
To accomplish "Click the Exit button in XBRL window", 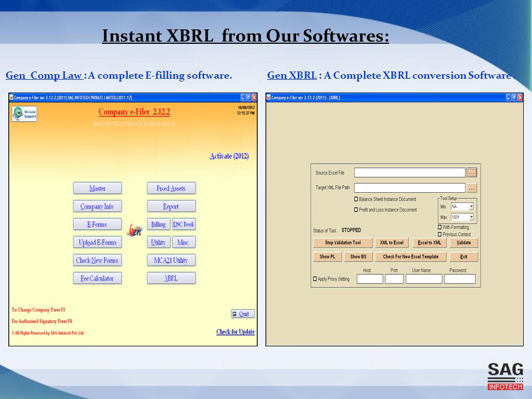I will tap(463, 257).
